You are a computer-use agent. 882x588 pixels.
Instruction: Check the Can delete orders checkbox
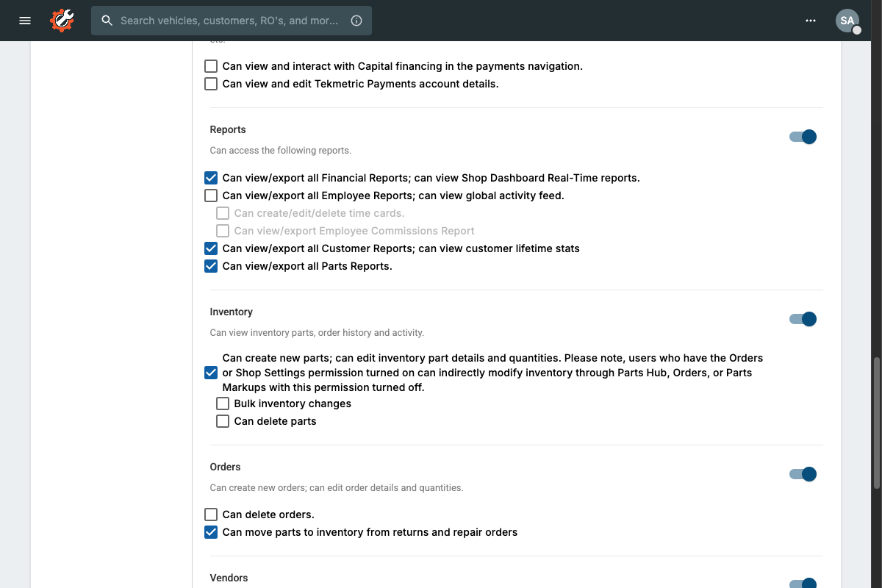click(211, 514)
